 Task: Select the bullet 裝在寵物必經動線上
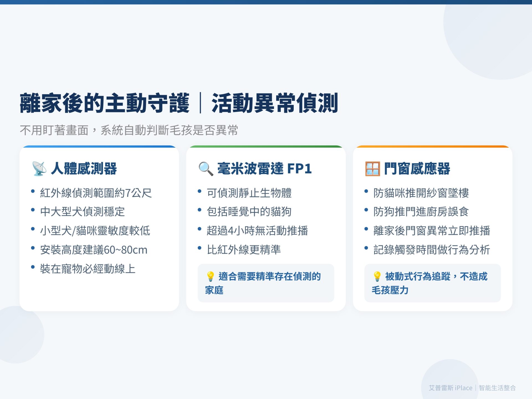[88, 269]
